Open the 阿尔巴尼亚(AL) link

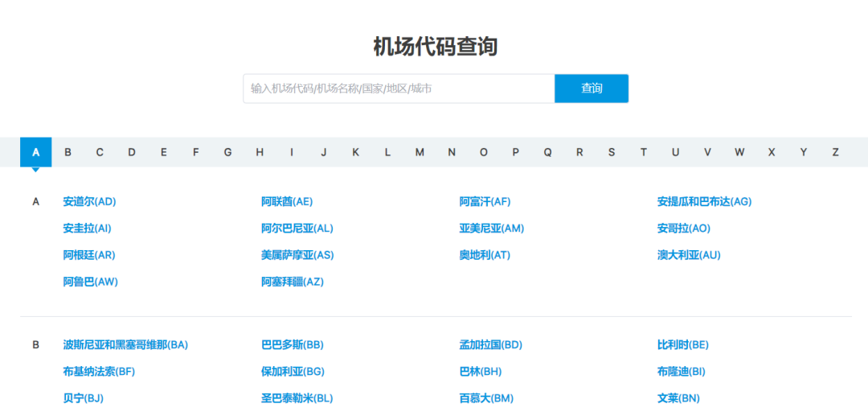(x=297, y=229)
